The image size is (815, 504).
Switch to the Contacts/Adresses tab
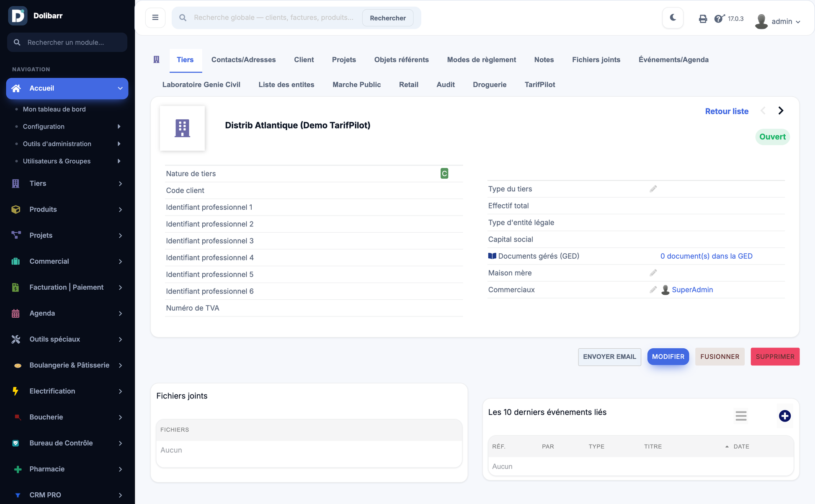coord(243,60)
